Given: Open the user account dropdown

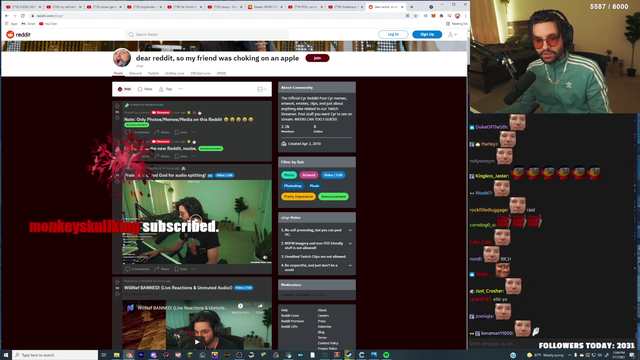Looking at the screenshot, I should tap(452, 35).
